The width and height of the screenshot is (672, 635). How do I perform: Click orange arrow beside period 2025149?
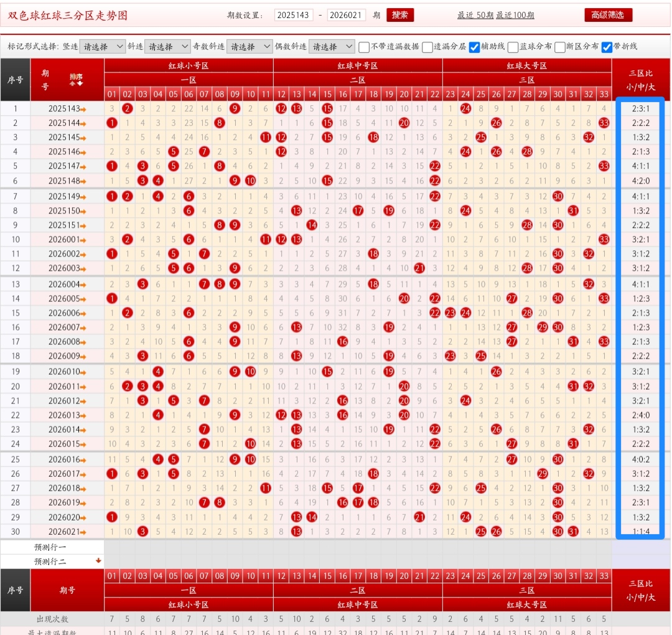point(83,197)
